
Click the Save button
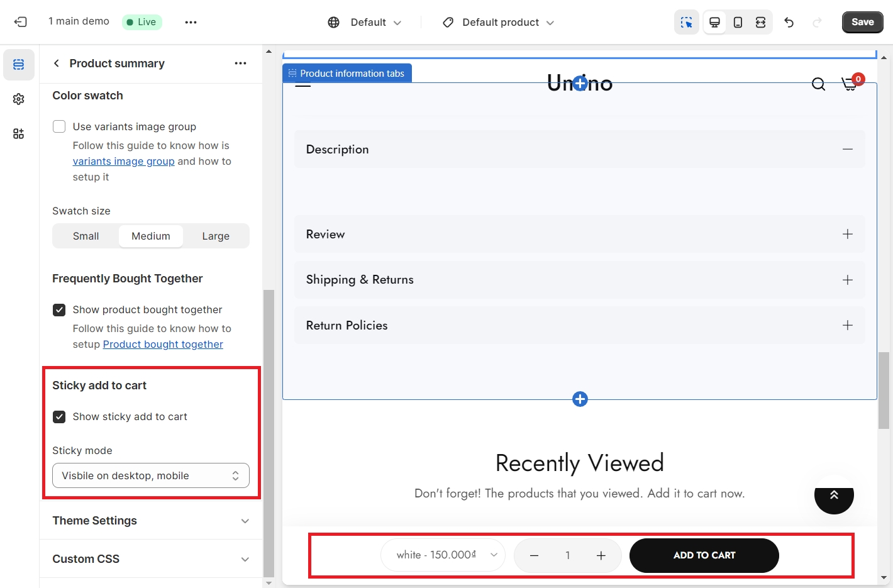point(862,22)
